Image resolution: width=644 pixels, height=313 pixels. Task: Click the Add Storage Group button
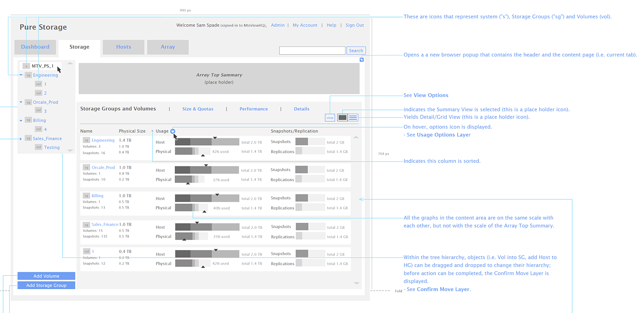tap(46, 285)
